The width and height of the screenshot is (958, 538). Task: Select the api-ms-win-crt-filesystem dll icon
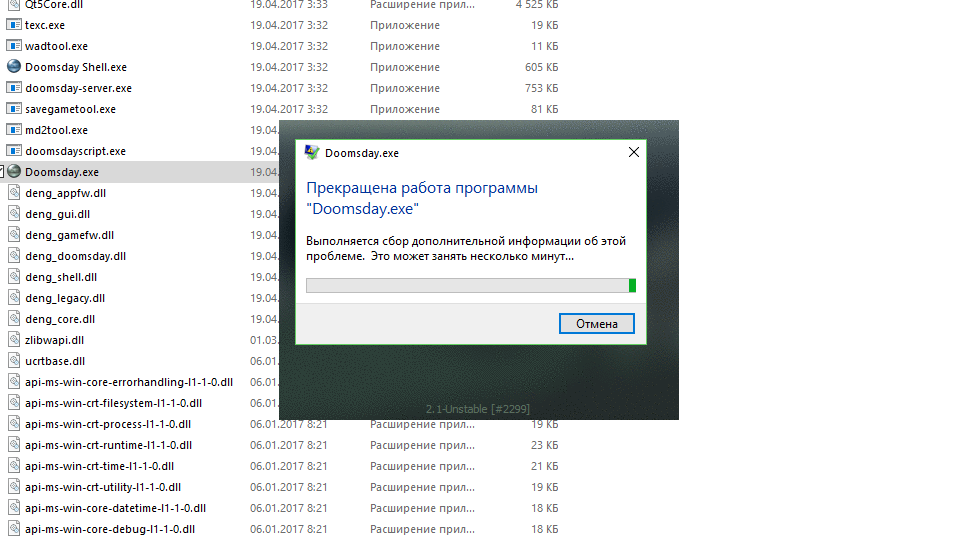(14, 403)
